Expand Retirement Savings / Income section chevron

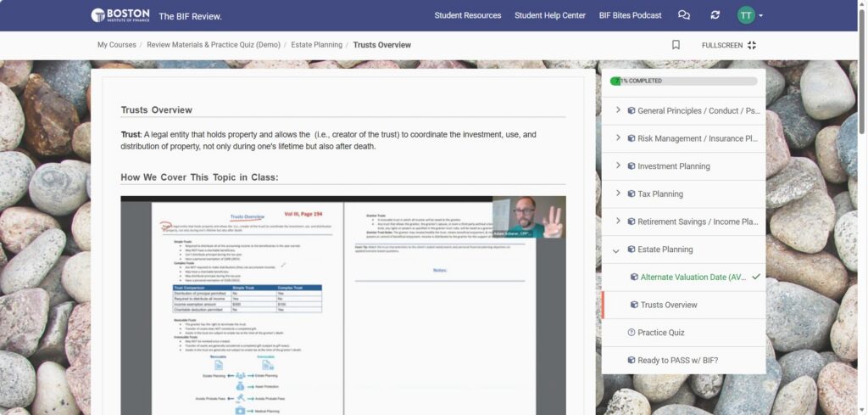pyautogui.click(x=618, y=221)
